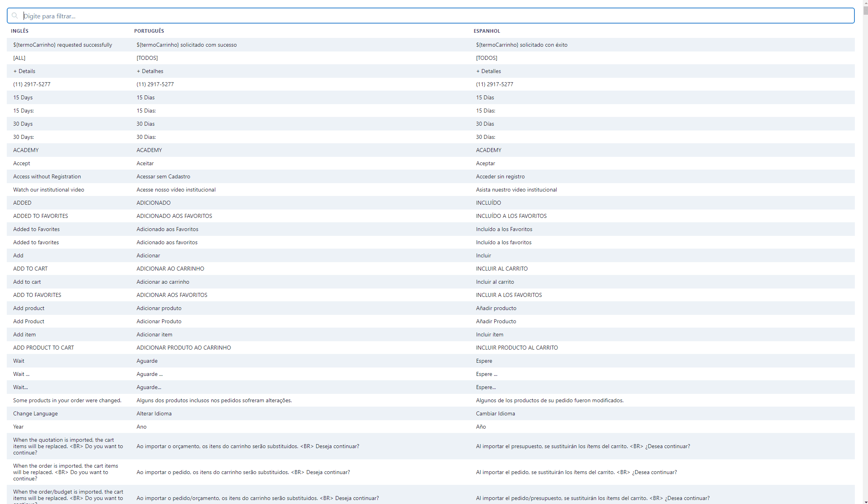The image size is (868, 504).
Task: Select the 'INCLUÍDO' Spanish cell
Action: (488, 203)
